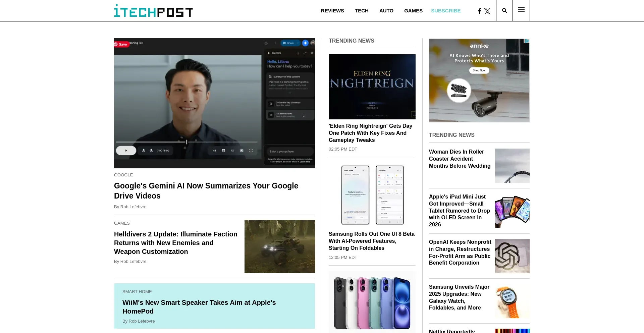
Task: Click the roller coaster thumbnail
Action: tap(512, 166)
